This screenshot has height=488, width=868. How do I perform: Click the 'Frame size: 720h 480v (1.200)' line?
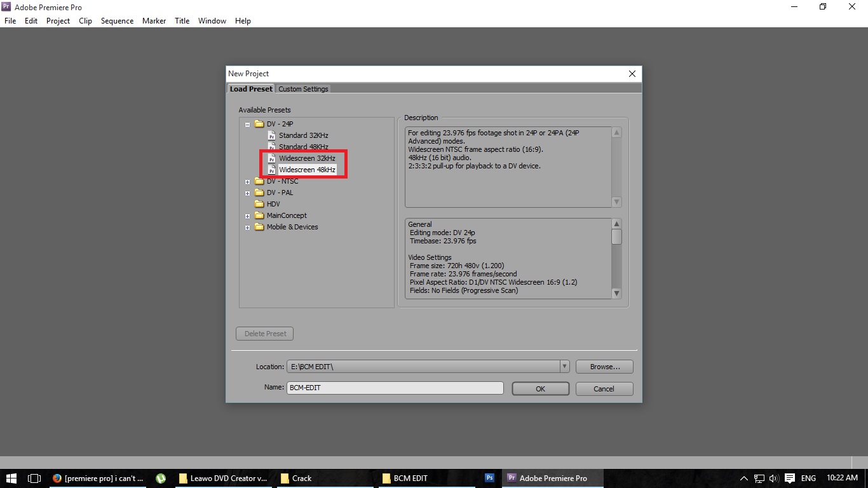coord(457,266)
